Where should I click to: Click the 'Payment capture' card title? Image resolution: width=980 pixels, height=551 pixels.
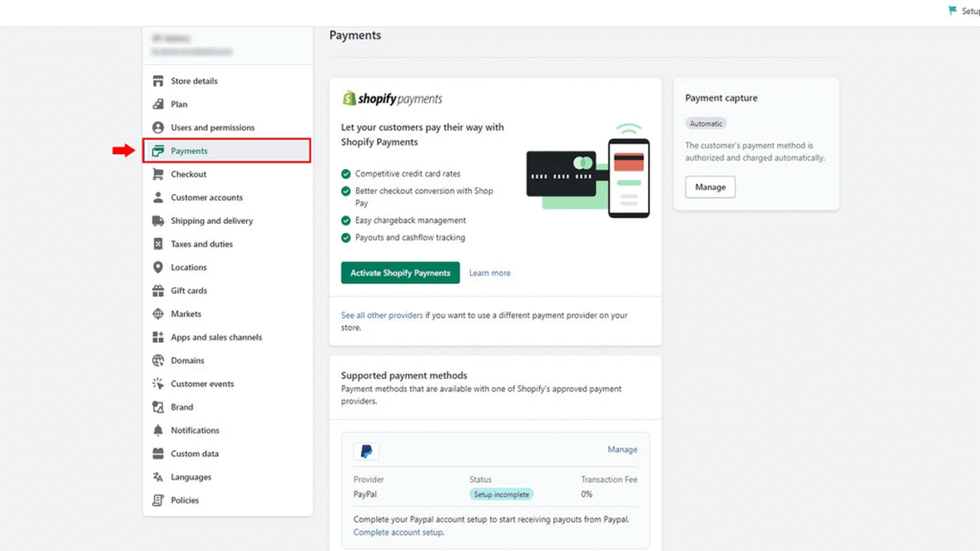(722, 99)
